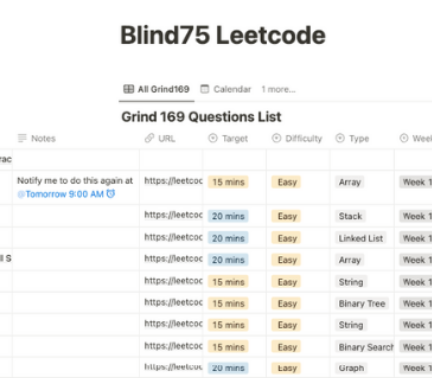Open the leetcode URL in Stack row
This screenshot has height=378, width=432.
[173, 215]
